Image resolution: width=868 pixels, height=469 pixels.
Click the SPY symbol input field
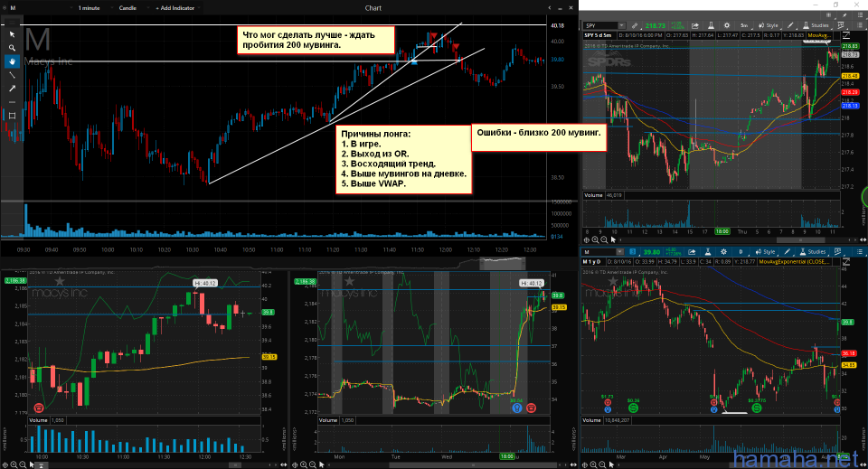coord(600,25)
